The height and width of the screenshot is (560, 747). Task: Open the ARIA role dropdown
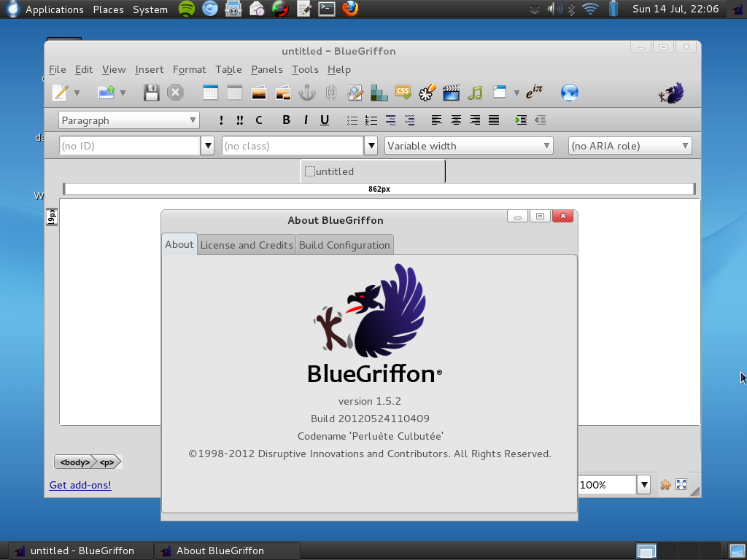630,146
